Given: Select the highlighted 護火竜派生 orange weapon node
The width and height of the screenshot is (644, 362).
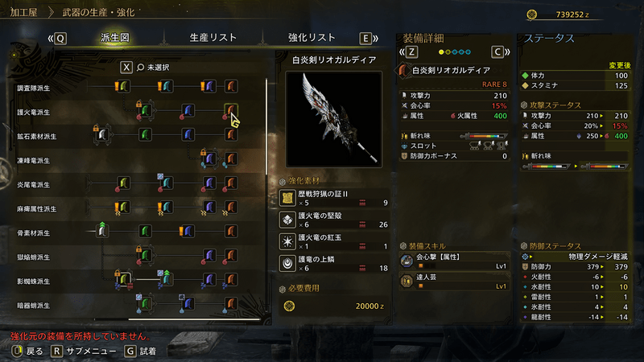Looking at the screenshot, I should (x=231, y=110).
